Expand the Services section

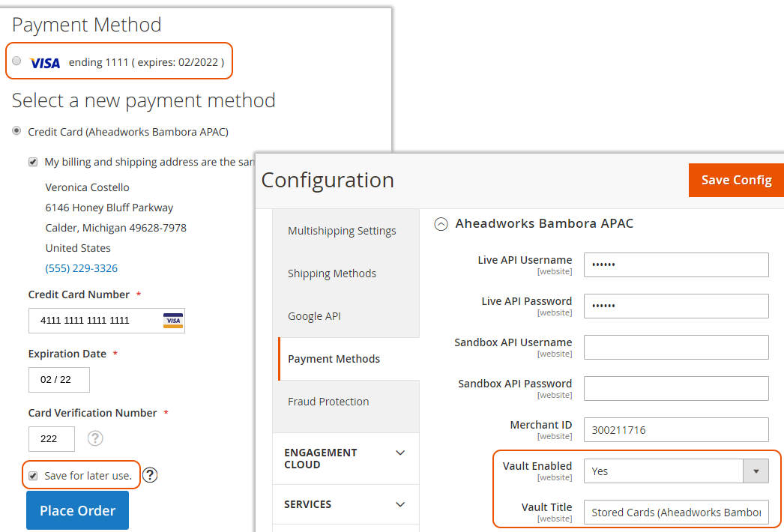(x=346, y=504)
